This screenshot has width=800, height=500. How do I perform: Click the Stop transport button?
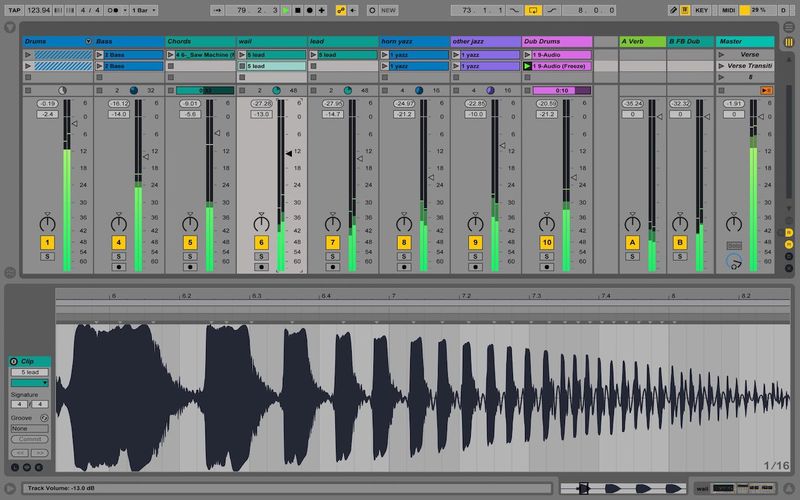[297, 9]
